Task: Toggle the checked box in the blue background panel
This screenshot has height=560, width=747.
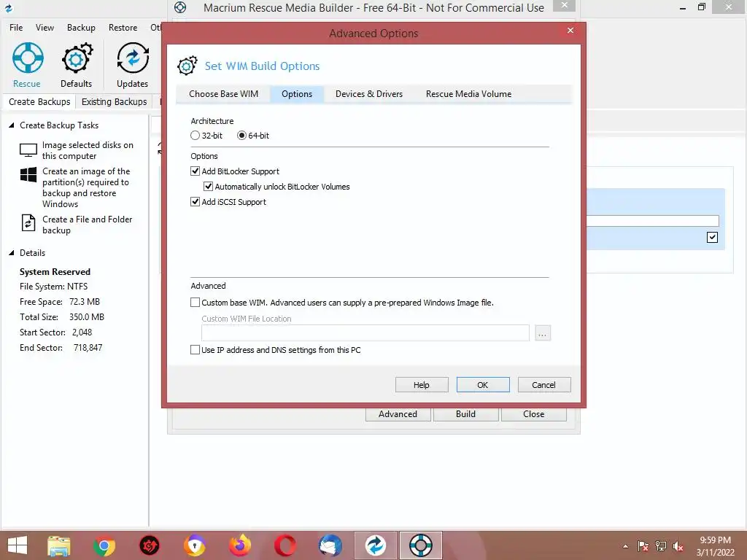Action: (712, 237)
